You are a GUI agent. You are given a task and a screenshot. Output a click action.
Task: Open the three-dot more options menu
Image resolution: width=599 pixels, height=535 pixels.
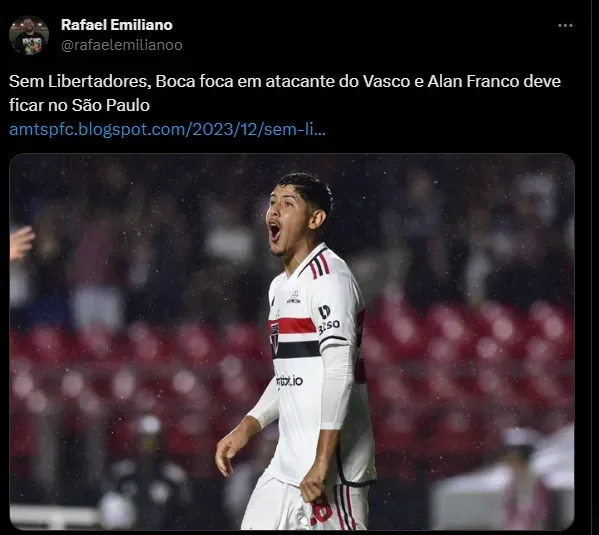[x=565, y=26]
